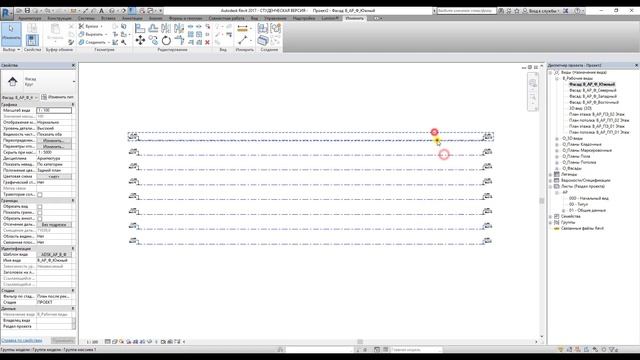Click the house icon in type selector
This screenshot has height=360, width=640.
12,81
